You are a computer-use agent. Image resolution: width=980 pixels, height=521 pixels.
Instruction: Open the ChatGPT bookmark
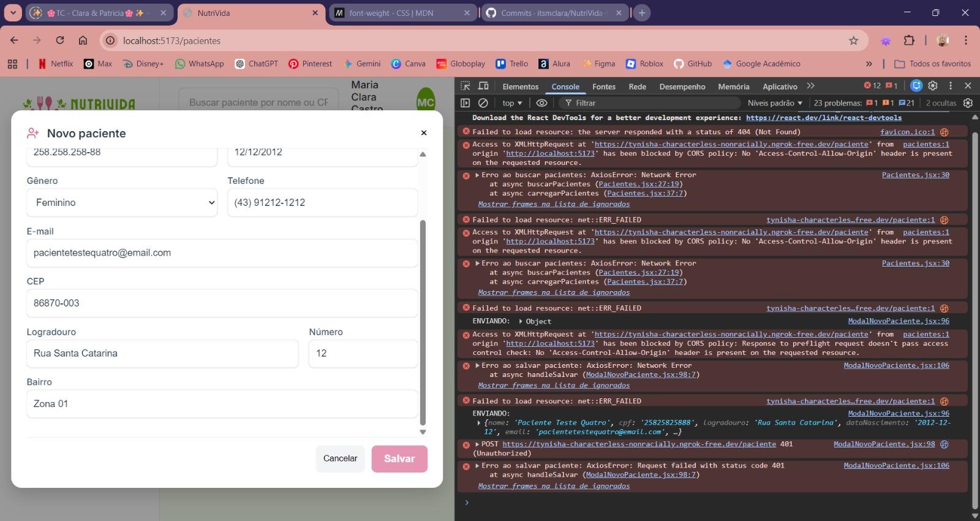point(256,64)
